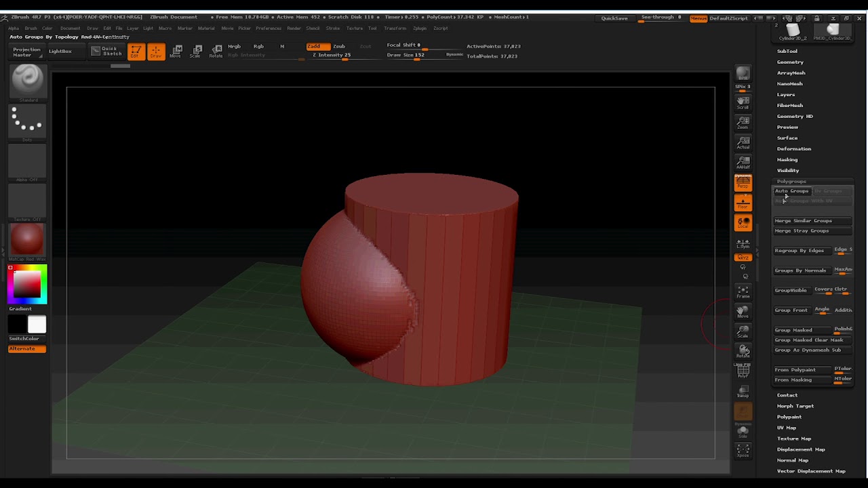Viewport: 868px width, 488px height.
Task: Expand the NanoMesh section
Action: tap(790, 83)
